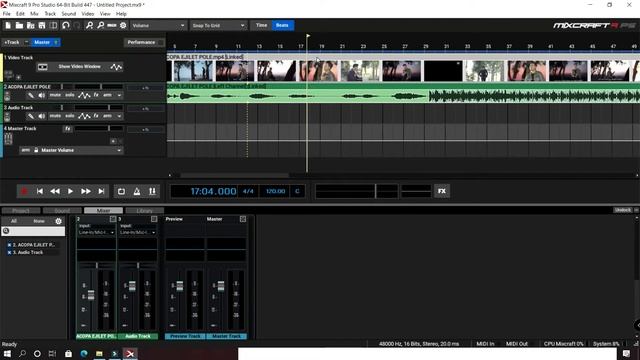Switch timeline to Time mode
Viewport: 640px width, 360px height.
261,25
